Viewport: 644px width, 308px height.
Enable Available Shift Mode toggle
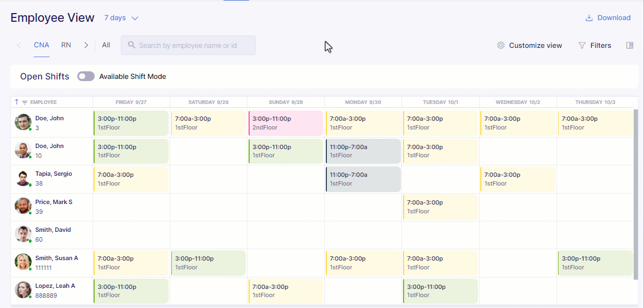point(86,76)
